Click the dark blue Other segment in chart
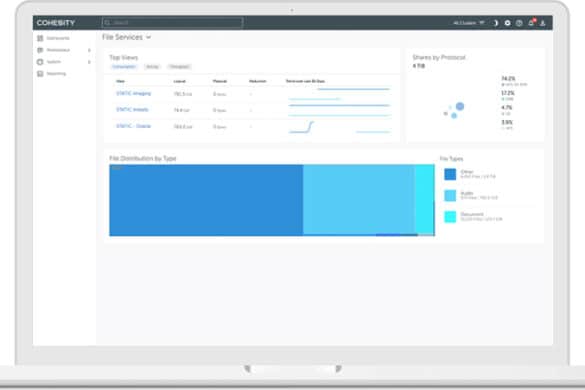The image size is (585, 390). pos(206,200)
